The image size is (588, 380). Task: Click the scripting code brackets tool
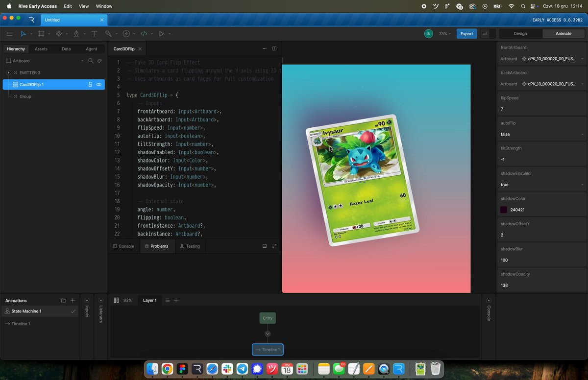tap(144, 34)
